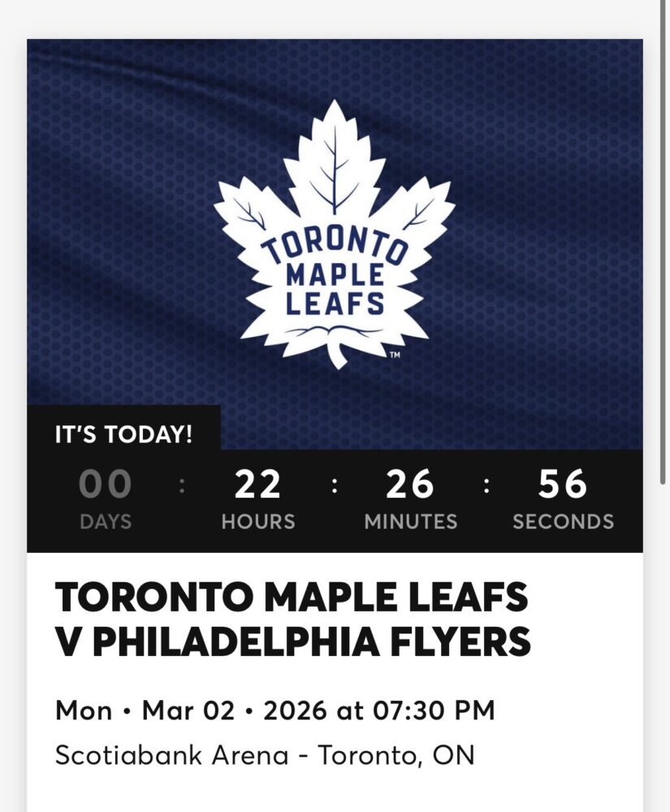Tap the DAYS countdown label
The width and height of the screenshot is (670, 812).
(x=106, y=521)
